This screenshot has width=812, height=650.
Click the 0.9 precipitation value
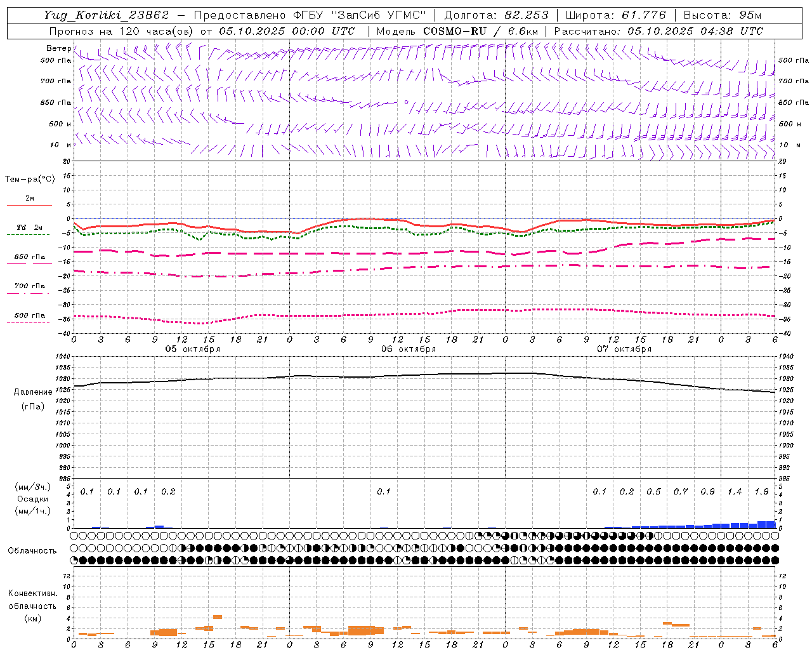click(707, 491)
